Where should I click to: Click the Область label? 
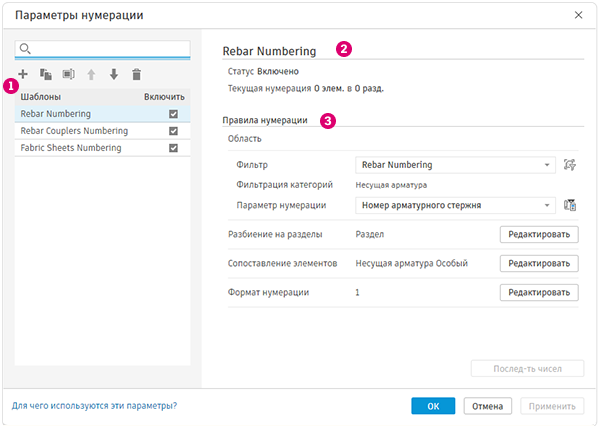coord(245,139)
